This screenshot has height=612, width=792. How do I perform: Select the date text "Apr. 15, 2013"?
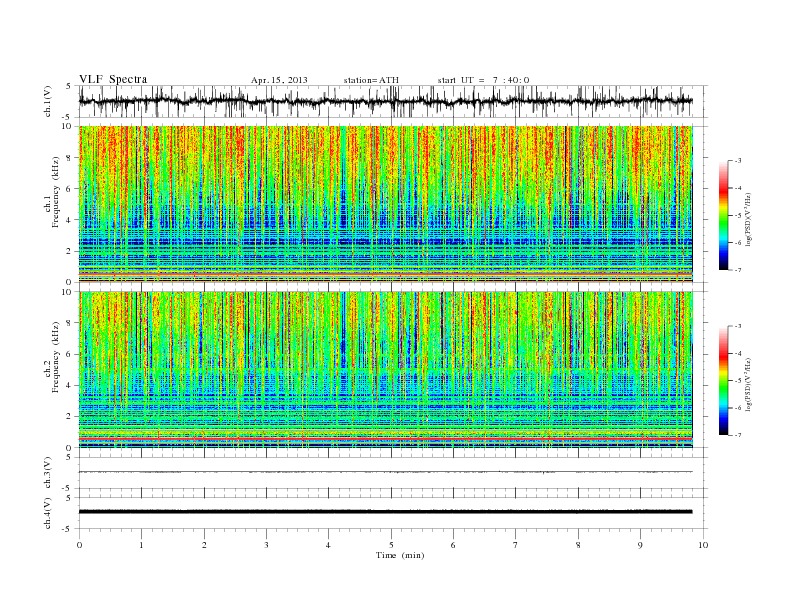[x=279, y=80]
